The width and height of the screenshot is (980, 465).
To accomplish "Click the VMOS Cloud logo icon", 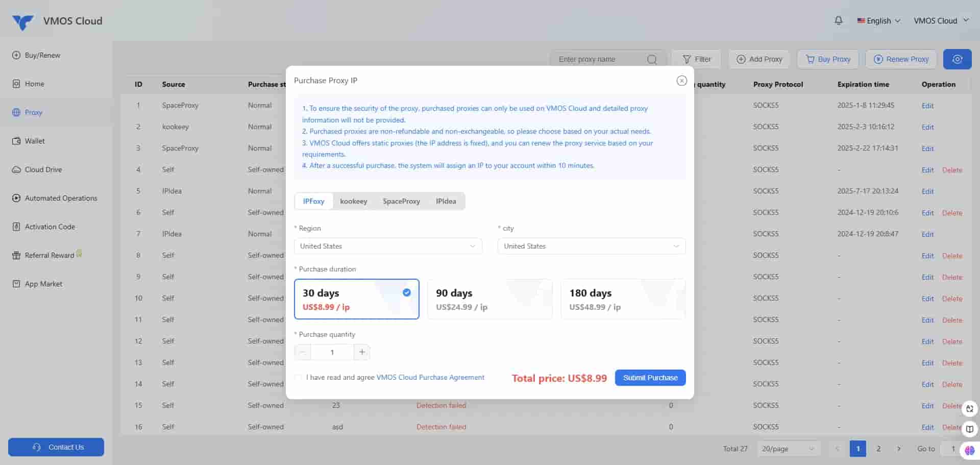I will pos(22,21).
